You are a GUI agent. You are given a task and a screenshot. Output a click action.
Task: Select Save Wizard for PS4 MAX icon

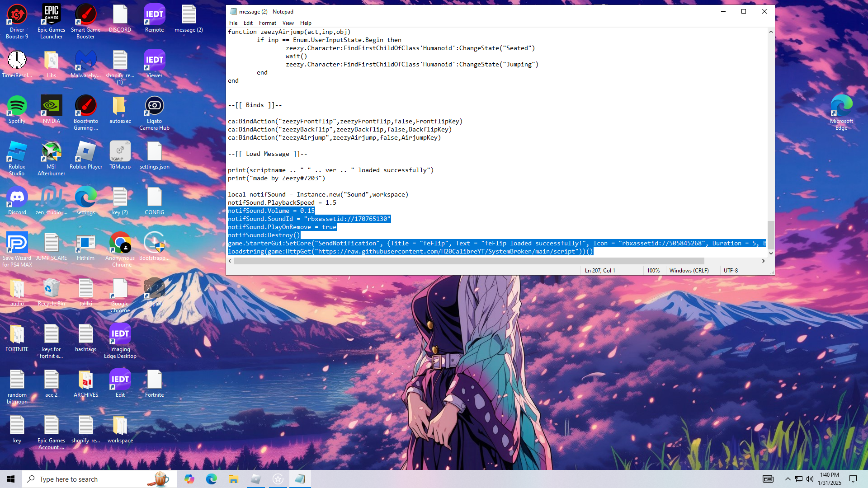pos(17,250)
